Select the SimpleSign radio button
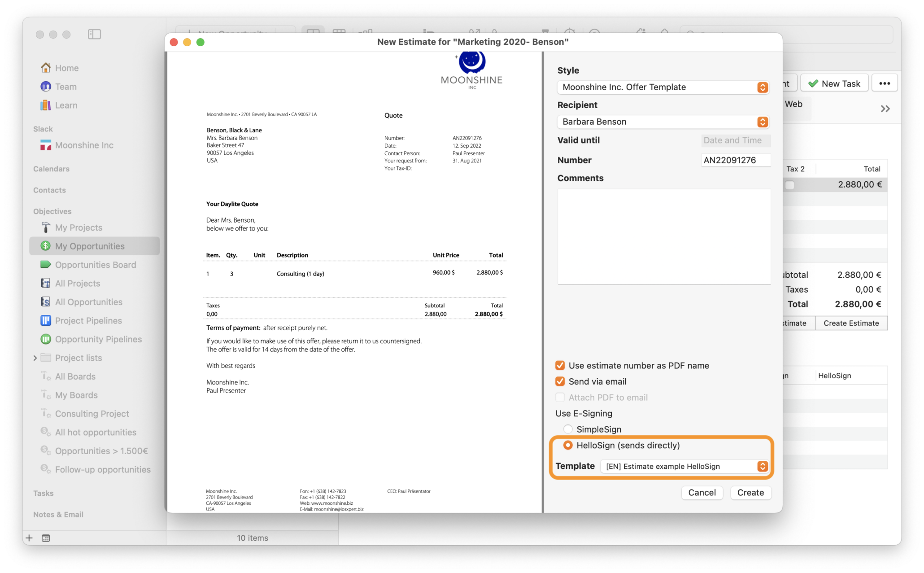 (x=568, y=429)
